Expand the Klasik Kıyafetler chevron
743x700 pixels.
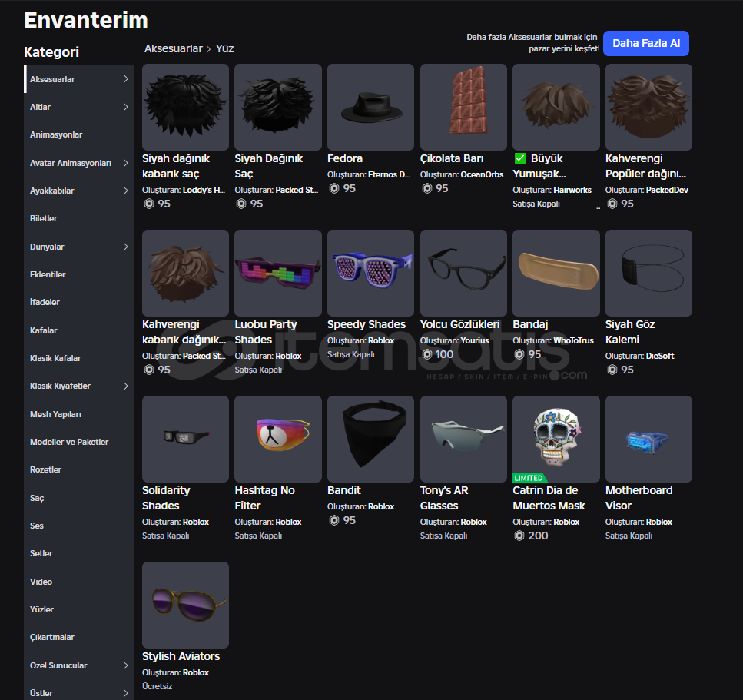click(125, 386)
